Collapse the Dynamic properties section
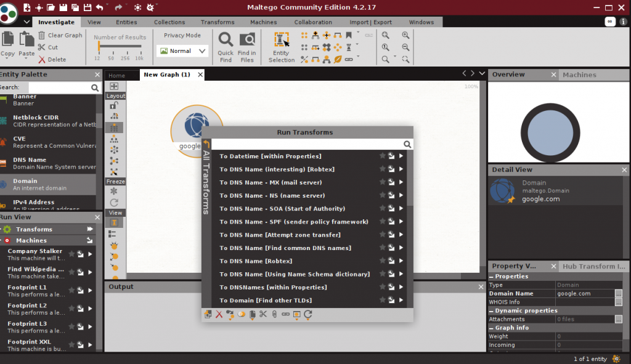The image size is (631, 364). coord(491,311)
